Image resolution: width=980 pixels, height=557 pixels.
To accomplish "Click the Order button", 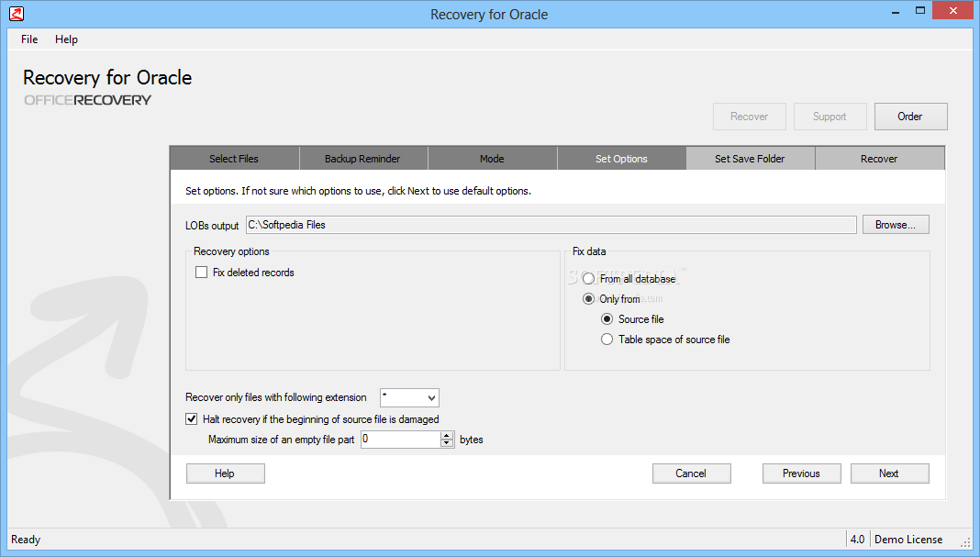I will point(910,117).
